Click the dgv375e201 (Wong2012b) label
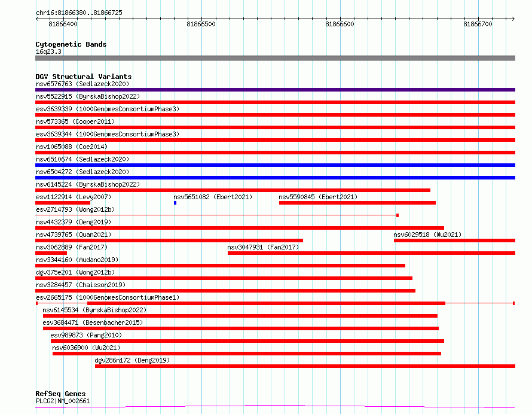The width and height of the screenshot is (532, 414). coord(75,272)
